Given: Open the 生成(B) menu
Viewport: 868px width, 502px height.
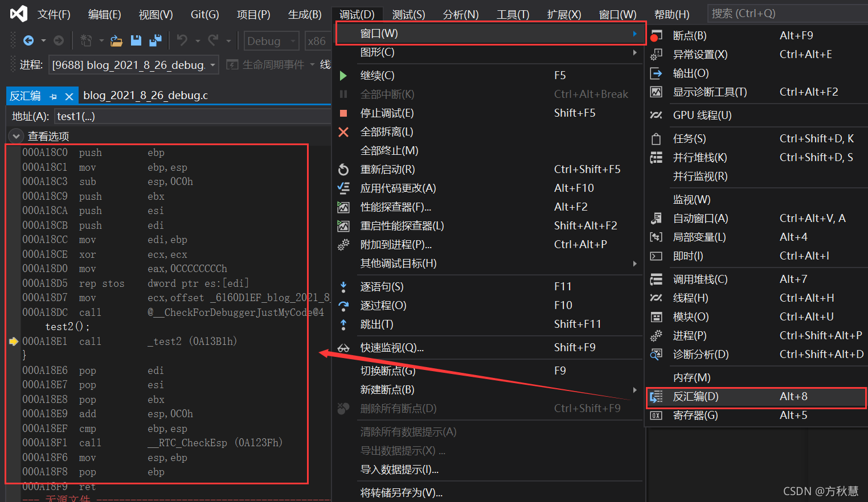Looking at the screenshot, I should point(305,14).
